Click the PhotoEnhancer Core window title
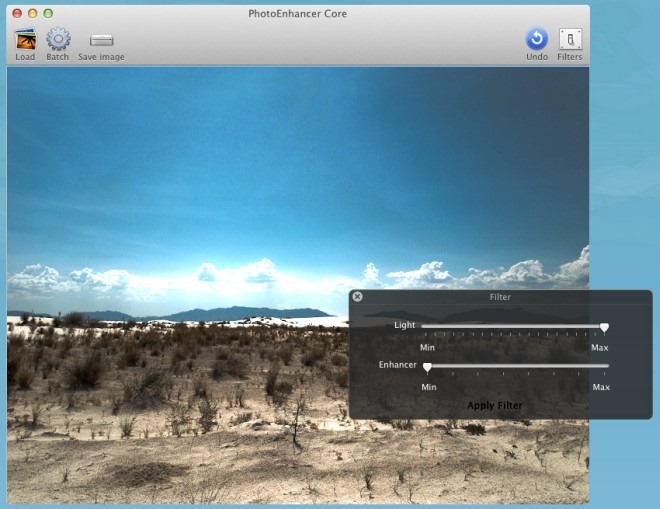Image resolution: width=660 pixels, height=509 pixels. click(x=298, y=13)
